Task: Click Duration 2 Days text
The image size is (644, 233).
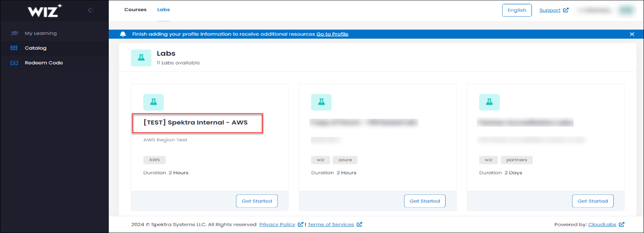Action: click(x=501, y=173)
